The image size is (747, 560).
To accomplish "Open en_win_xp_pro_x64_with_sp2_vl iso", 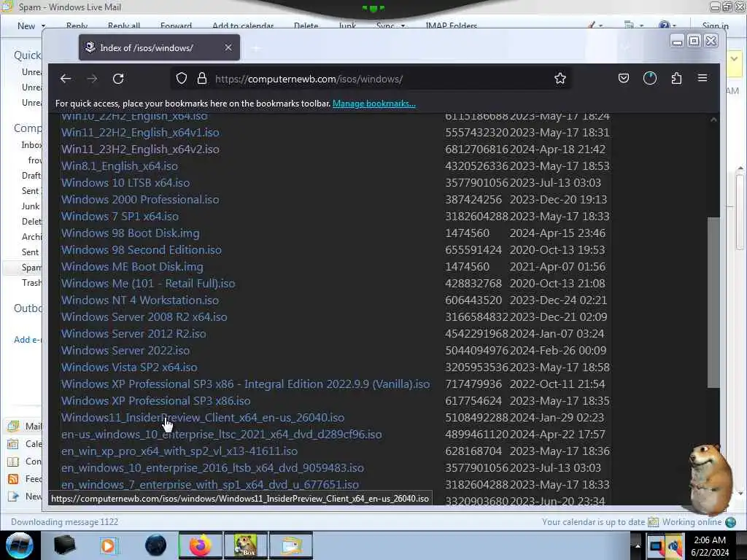I will pos(179,451).
